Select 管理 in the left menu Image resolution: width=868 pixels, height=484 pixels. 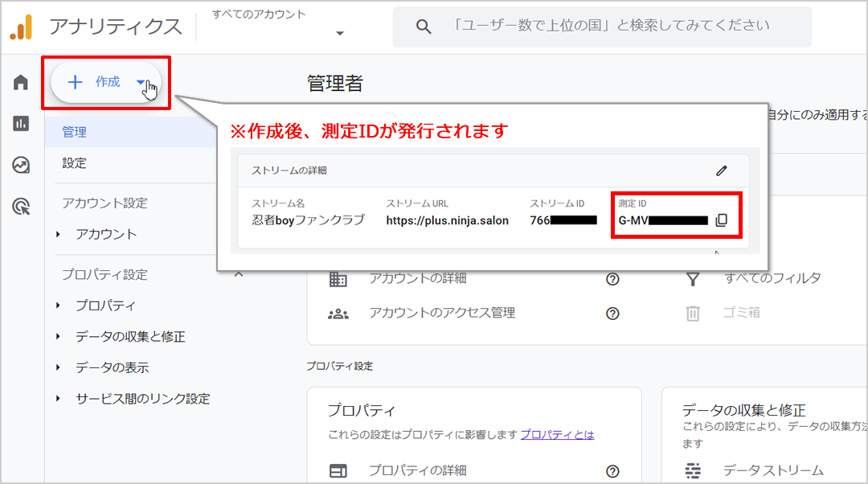tap(74, 132)
